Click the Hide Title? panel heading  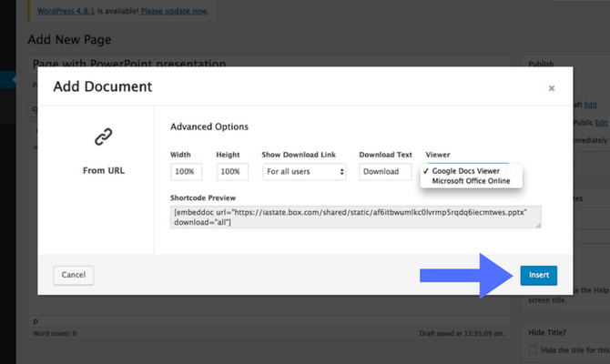(x=547, y=332)
